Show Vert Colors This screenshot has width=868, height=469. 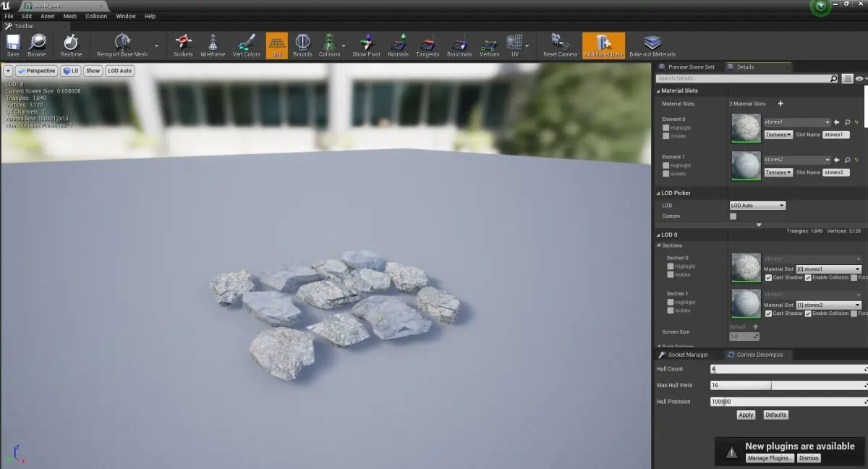coord(247,46)
